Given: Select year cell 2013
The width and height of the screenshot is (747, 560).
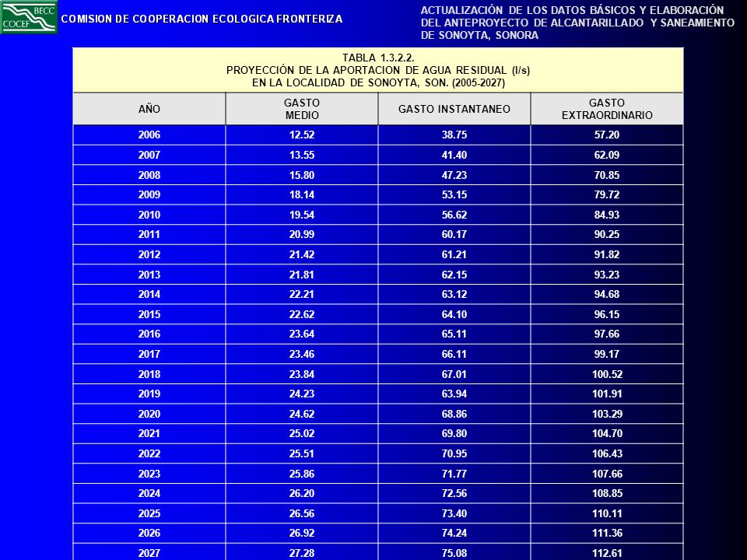Looking at the screenshot, I should pos(149,275).
